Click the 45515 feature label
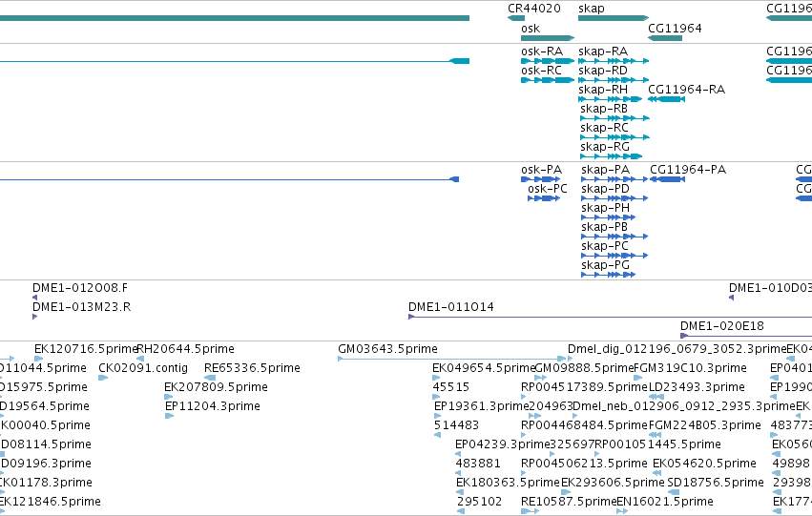 click(451, 387)
